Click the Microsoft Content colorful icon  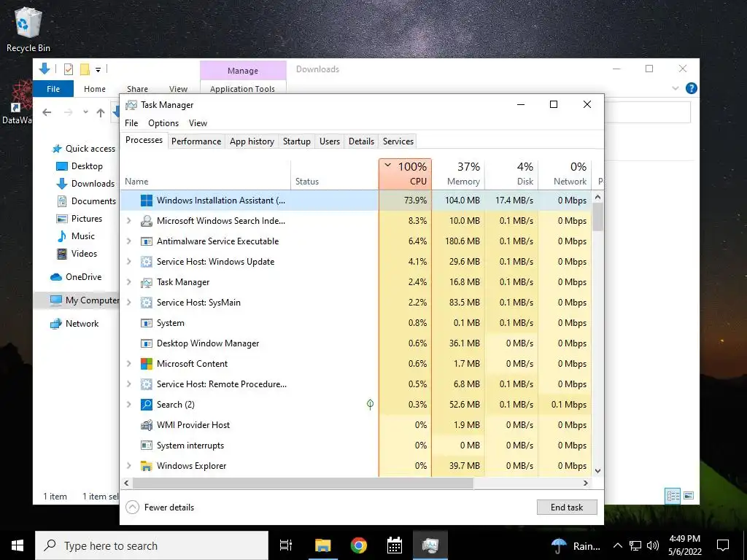pos(146,364)
